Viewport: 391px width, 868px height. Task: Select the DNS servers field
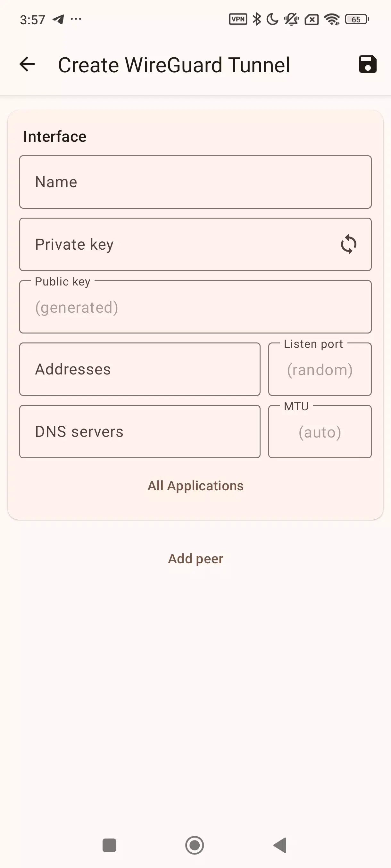(x=140, y=431)
